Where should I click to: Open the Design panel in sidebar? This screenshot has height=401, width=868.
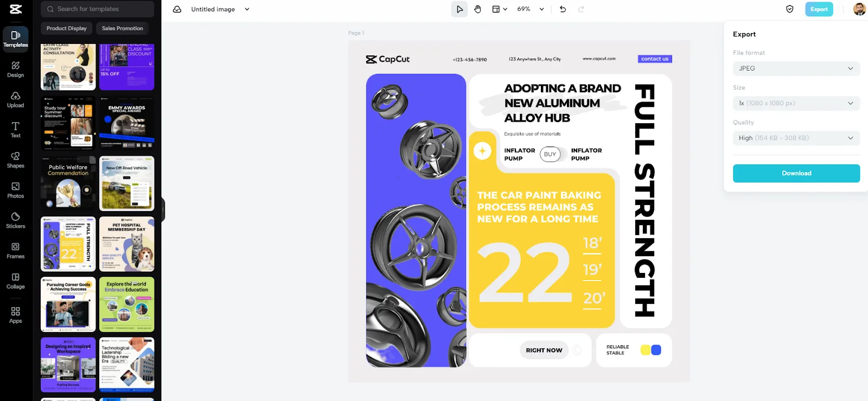pyautogui.click(x=15, y=69)
